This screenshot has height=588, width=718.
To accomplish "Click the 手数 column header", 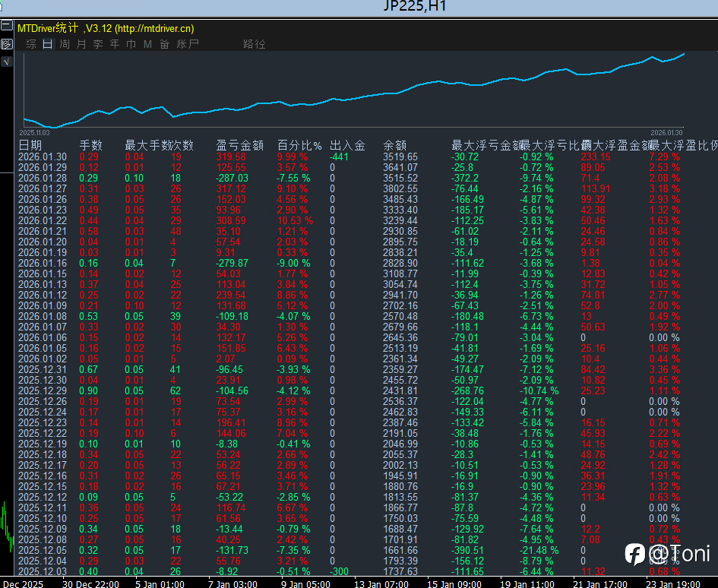I will [x=90, y=146].
